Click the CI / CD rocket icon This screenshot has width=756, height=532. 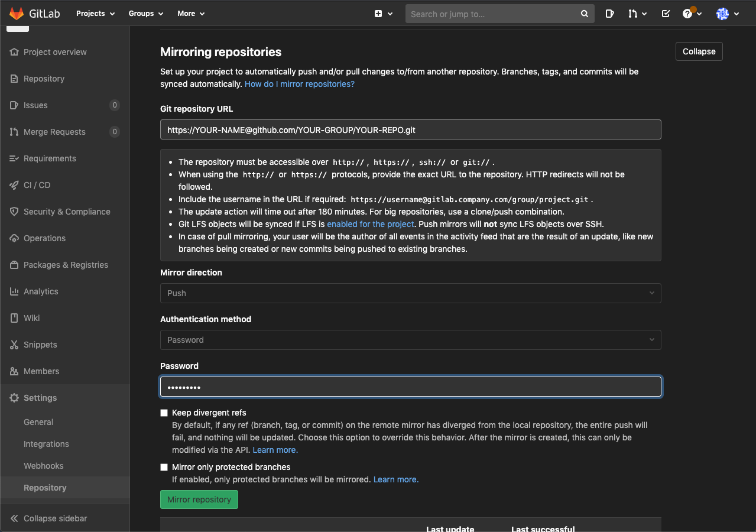(14, 185)
